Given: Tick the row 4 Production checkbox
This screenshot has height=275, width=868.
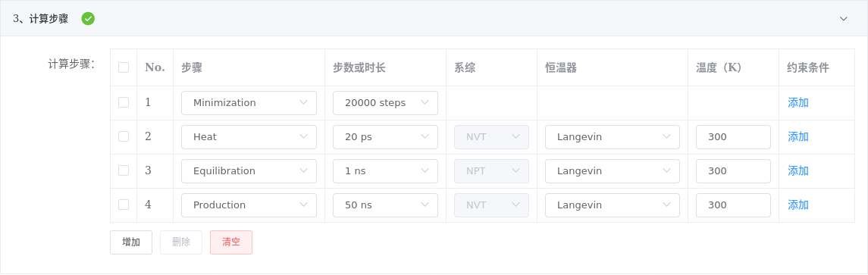Looking at the screenshot, I should tap(124, 205).
